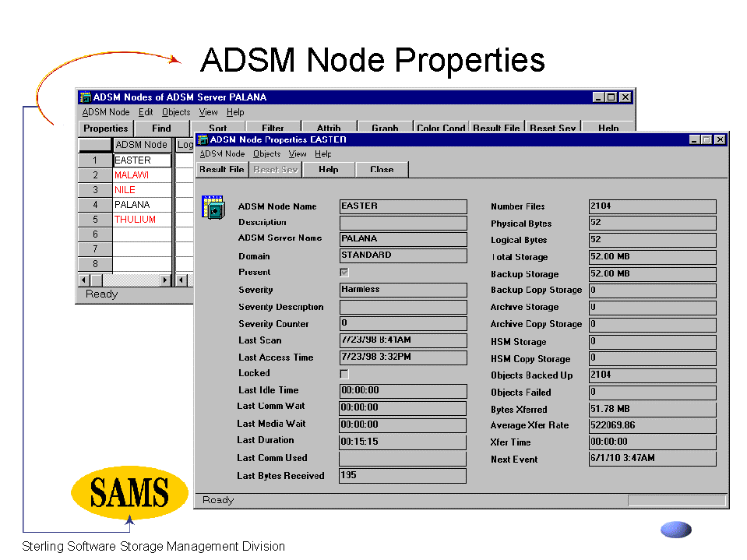Select the THULIUM node row

pyautogui.click(x=135, y=220)
